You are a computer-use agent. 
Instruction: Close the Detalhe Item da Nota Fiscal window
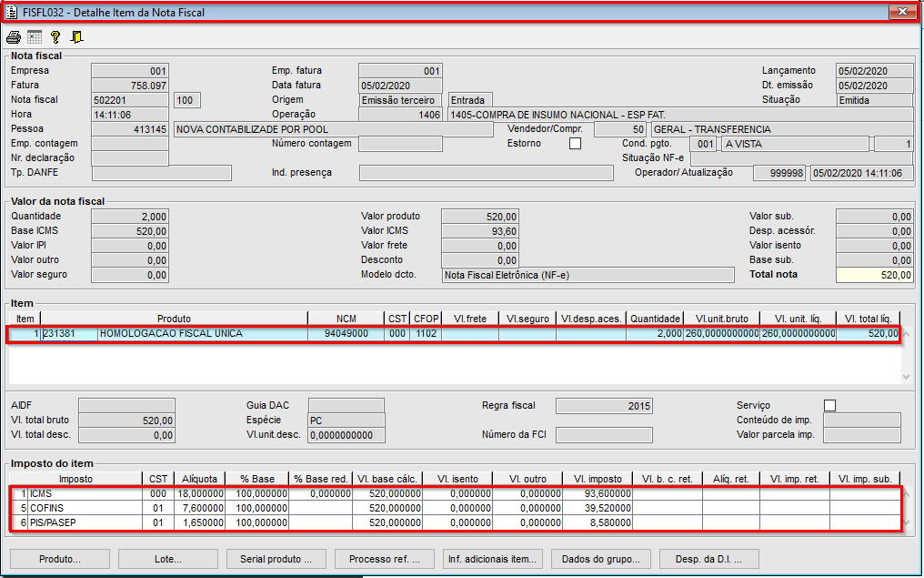[x=901, y=11]
